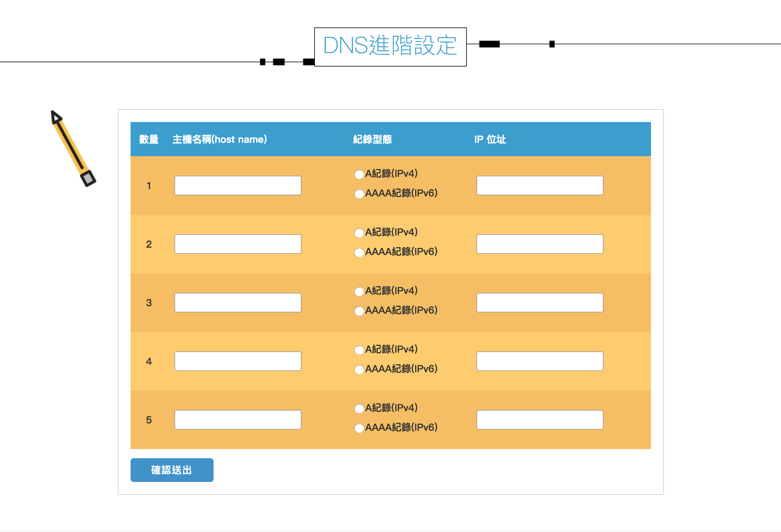Viewport: 781px width, 532px height.
Task: Select A紀錄(IPv4) radio in row 1
Action: 359,174
